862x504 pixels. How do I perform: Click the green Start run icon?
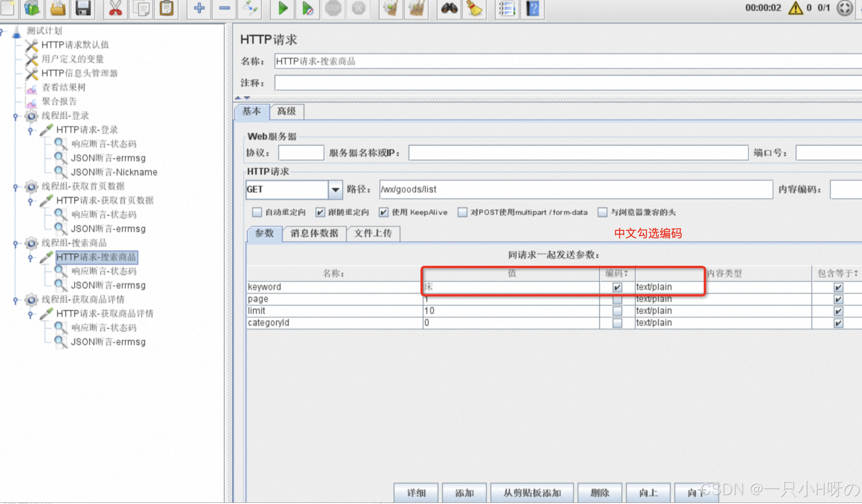pyautogui.click(x=282, y=8)
